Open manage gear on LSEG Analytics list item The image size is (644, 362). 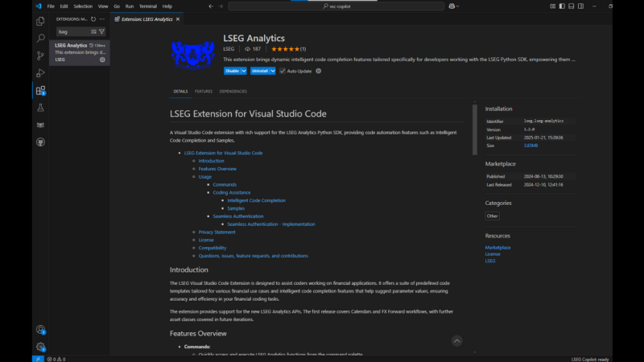coord(102,60)
